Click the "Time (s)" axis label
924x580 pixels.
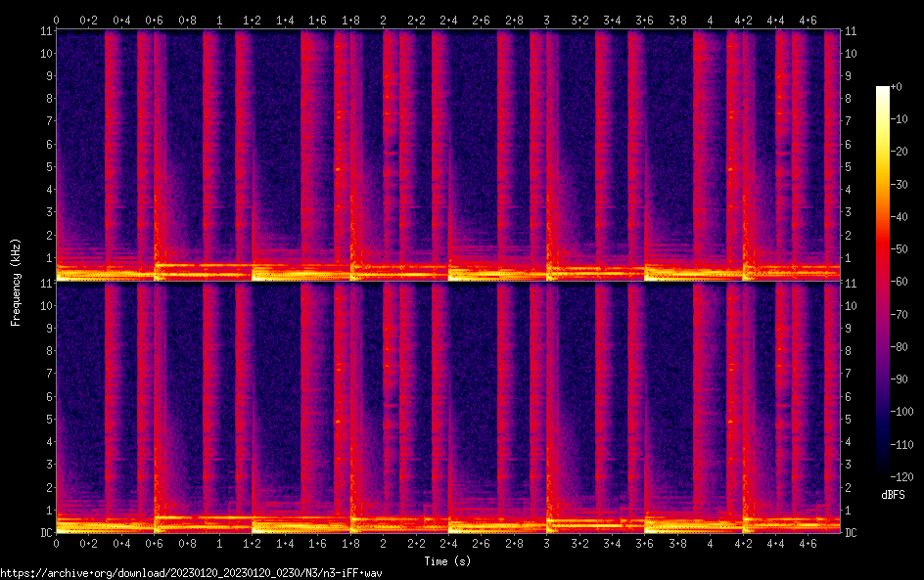(x=449, y=561)
